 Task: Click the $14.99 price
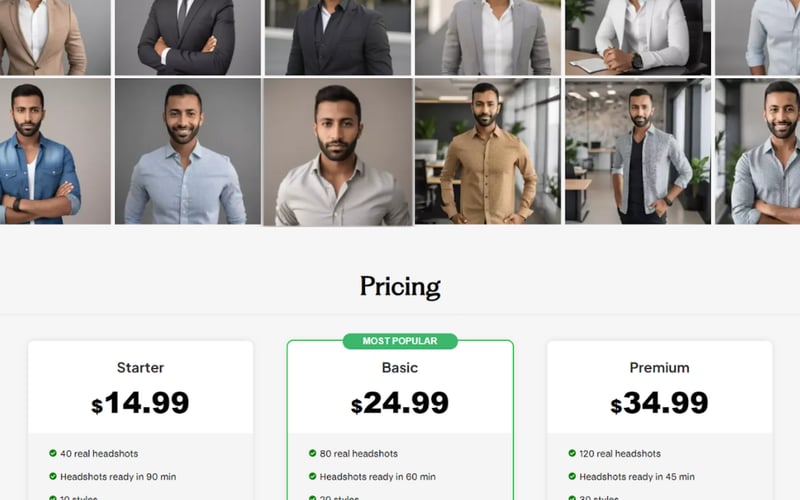click(x=140, y=403)
